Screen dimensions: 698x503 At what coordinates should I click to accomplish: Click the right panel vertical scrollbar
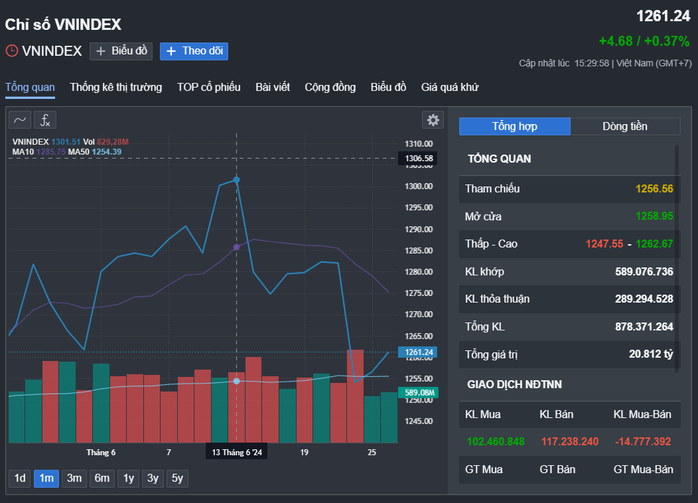[x=677, y=258]
